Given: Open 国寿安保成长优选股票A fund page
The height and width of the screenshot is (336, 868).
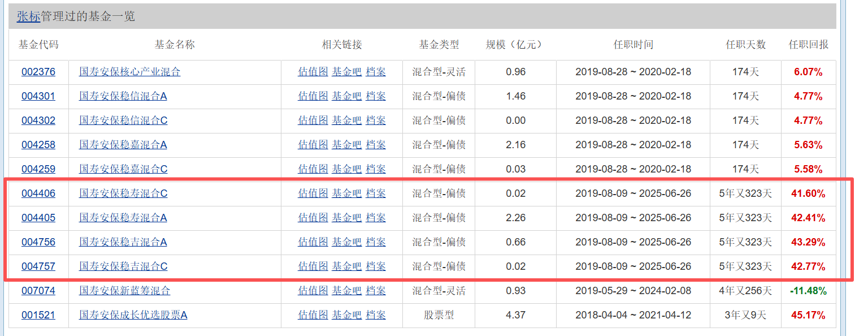Looking at the screenshot, I should [x=133, y=315].
